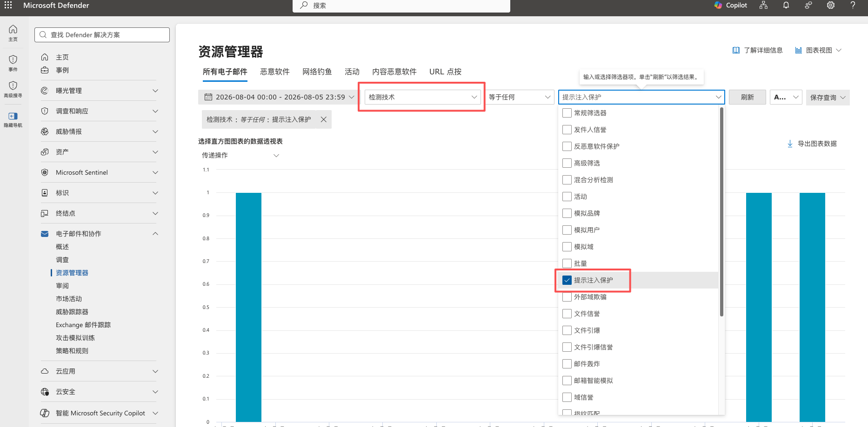This screenshot has width=868, height=427.
Task: Click the 主页 house icon in navigation
Action: 45,57
